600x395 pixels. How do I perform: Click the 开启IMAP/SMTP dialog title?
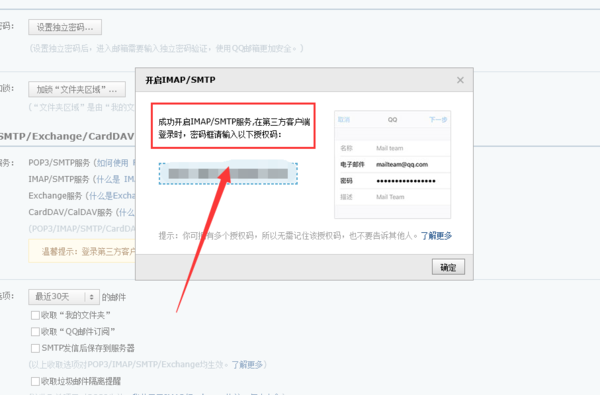point(180,80)
